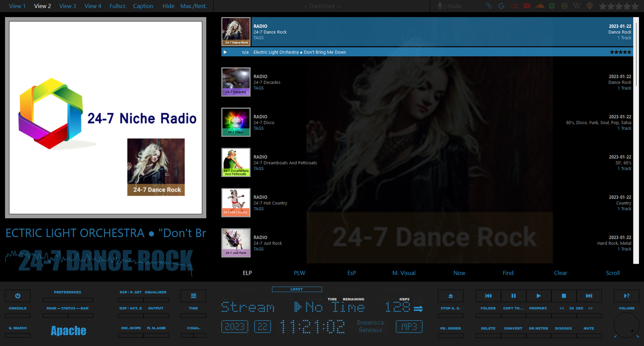Click the random play button
The height and width of the screenshot is (346, 644).
[626, 296]
